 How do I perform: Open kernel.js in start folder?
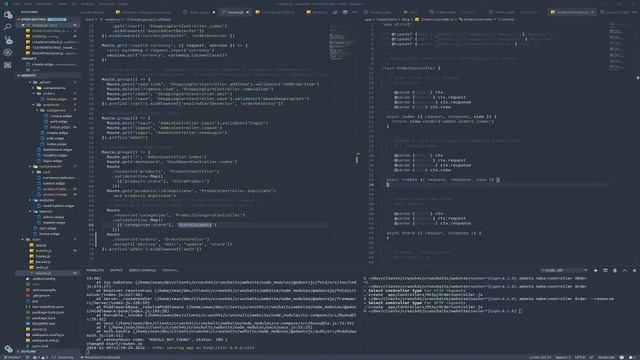coord(43,262)
